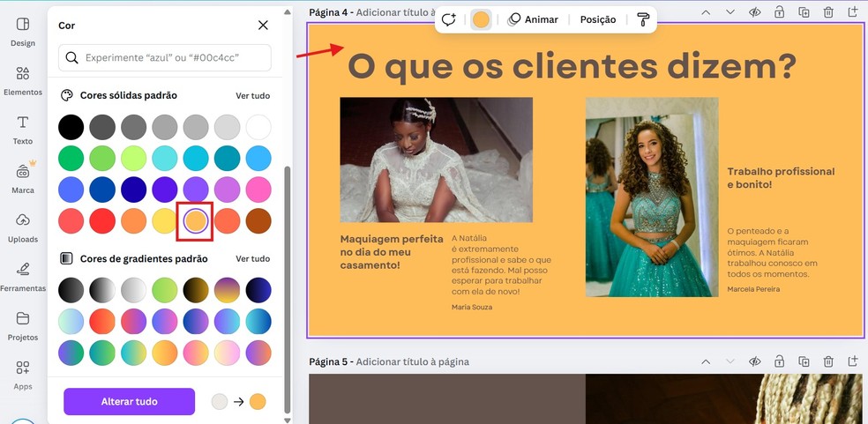Open the Posição option in toolbar
The image size is (868, 424).
click(598, 19)
